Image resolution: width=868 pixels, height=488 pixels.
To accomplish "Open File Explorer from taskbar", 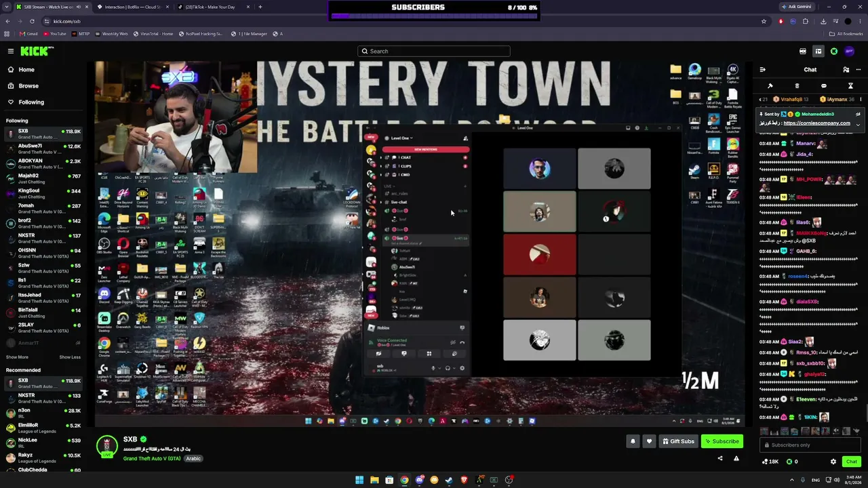I will [374, 480].
